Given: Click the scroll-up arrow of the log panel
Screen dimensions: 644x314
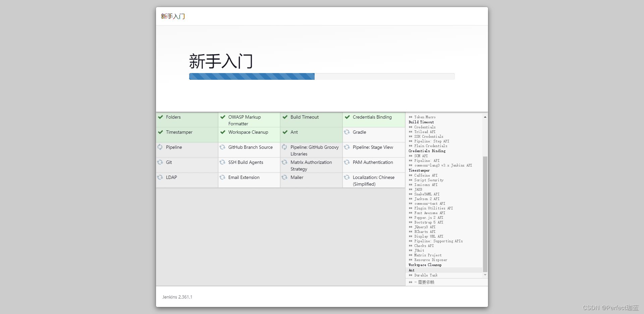Looking at the screenshot, I should tap(485, 117).
